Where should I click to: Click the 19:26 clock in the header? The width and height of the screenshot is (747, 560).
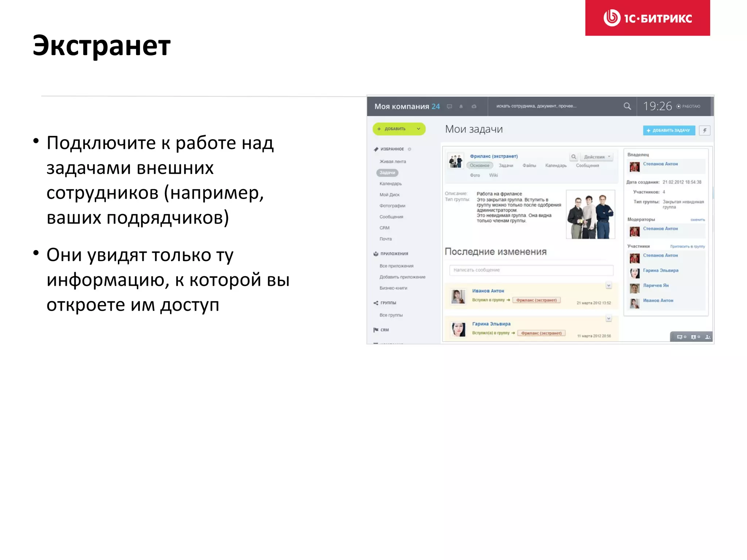pos(657,106)
